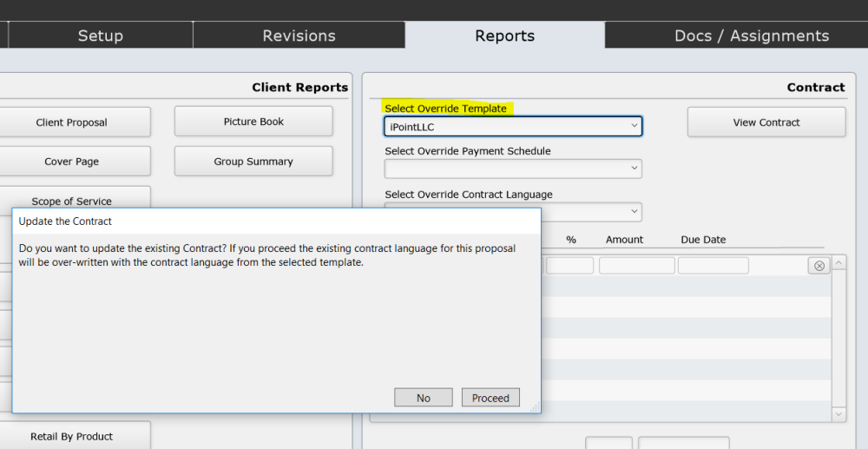868x449 pixels.
Task: Click Proceed to update the contract
Action: 490,398
